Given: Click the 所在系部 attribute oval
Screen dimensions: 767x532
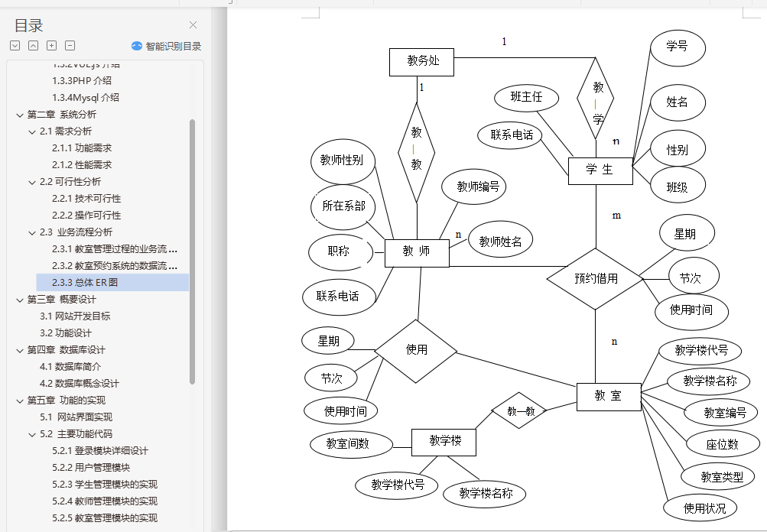Looking at the screenshot, I should point(343,207).
